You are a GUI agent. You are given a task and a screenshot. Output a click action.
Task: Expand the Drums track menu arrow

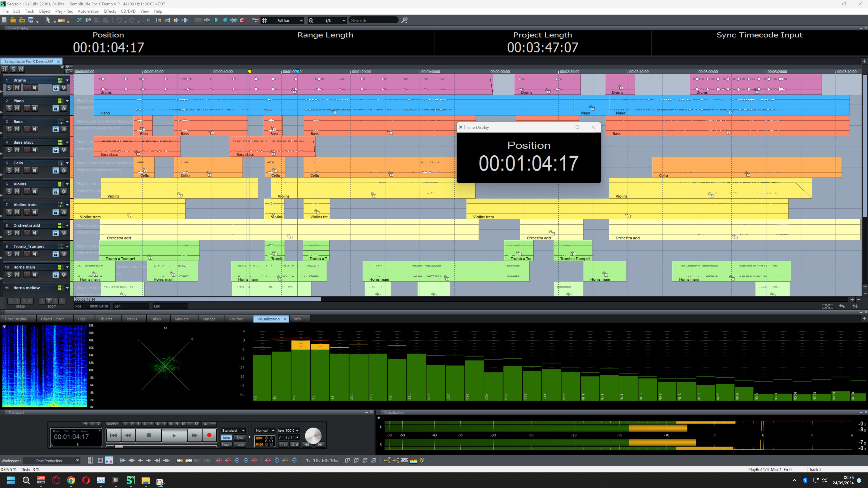[x=67, y=80]
